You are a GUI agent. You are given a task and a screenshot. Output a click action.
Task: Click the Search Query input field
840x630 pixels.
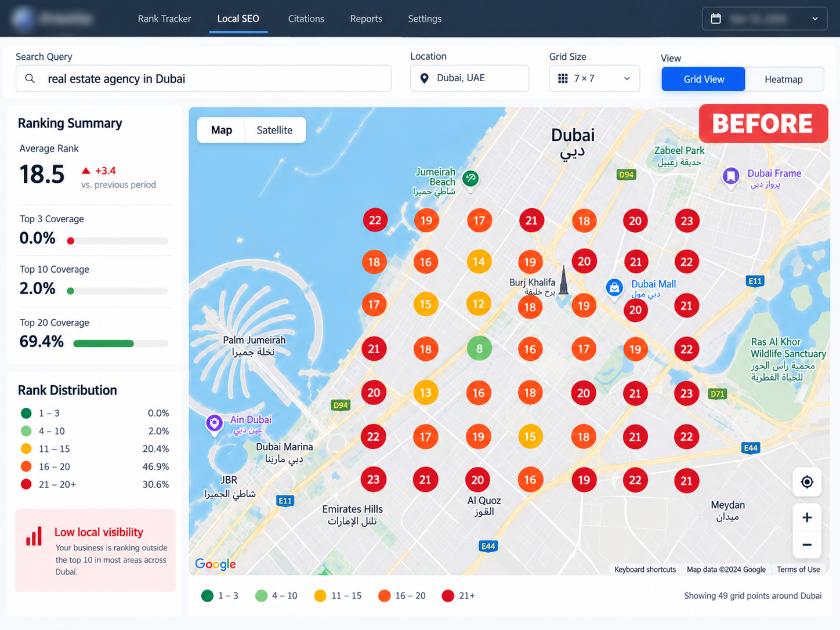click(x=204, y=78)
